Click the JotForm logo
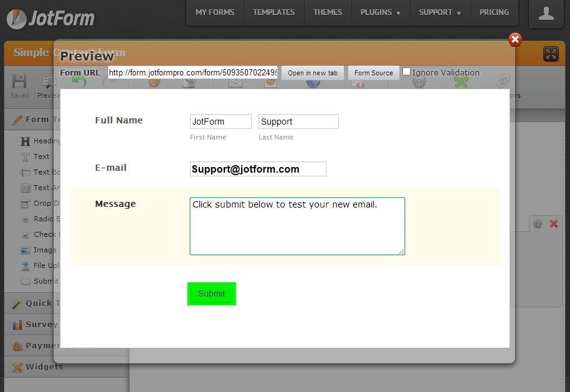The width and height of the screenshot is (570, 392). 51,18
